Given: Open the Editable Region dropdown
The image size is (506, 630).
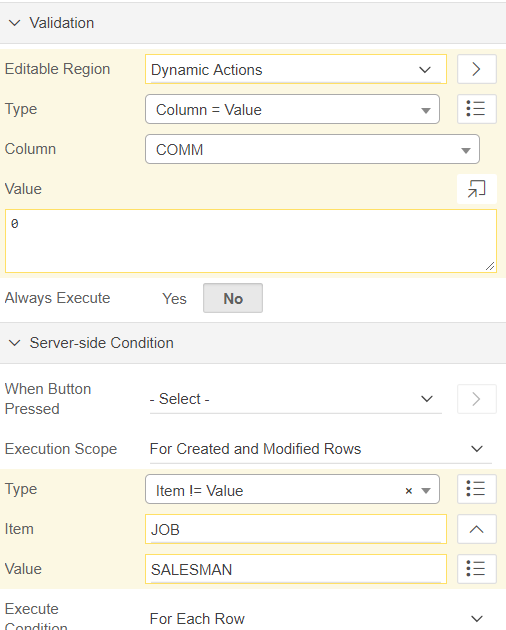Looking at the screenshot, I should click(296, 70).
